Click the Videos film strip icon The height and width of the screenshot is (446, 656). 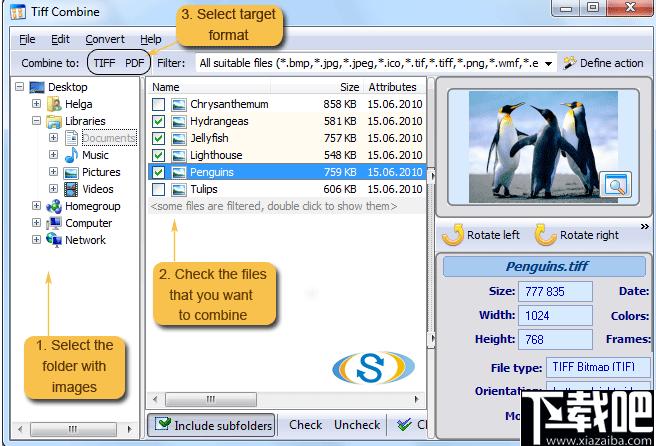point(71,189)
